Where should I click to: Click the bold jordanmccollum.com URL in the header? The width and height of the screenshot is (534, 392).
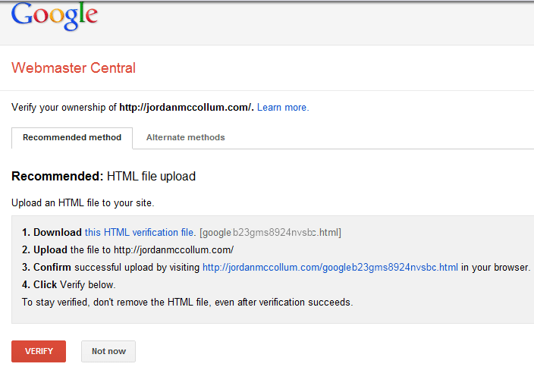click(x=187, y=108)
